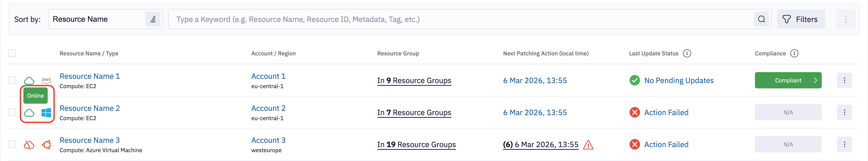Click the sort order icon

(153, 19)
